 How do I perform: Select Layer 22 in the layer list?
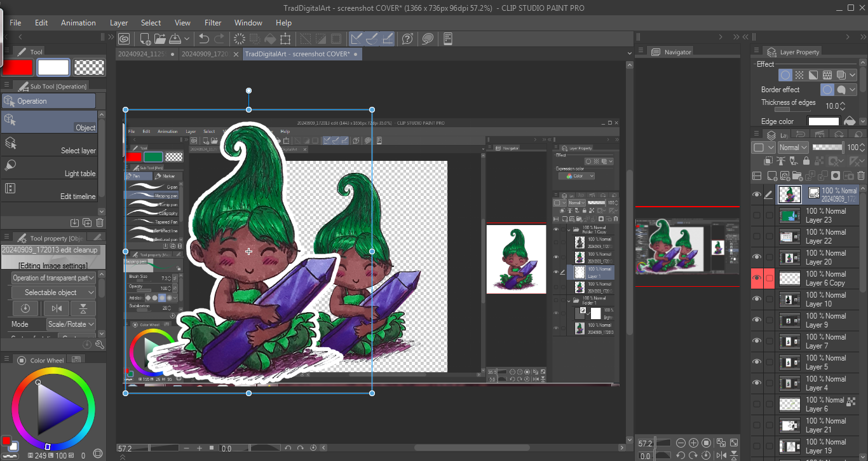818,237
